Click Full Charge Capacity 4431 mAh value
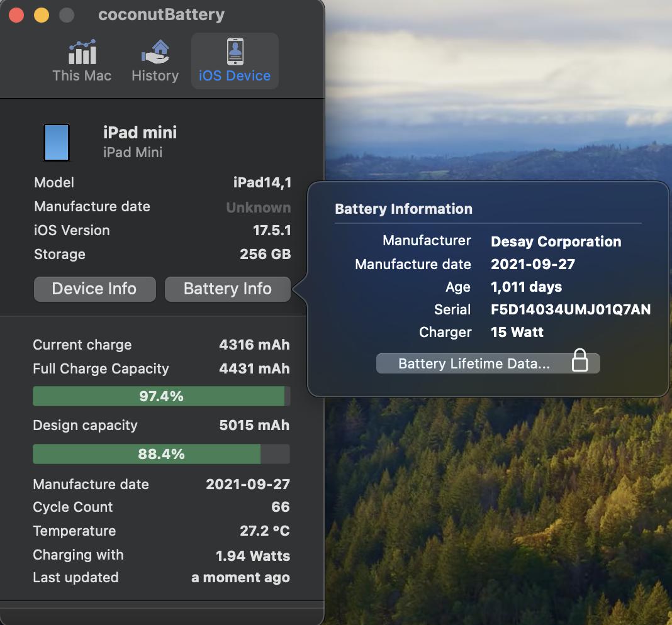The width and height of the screenshot is (672, 625). (255, 368)
